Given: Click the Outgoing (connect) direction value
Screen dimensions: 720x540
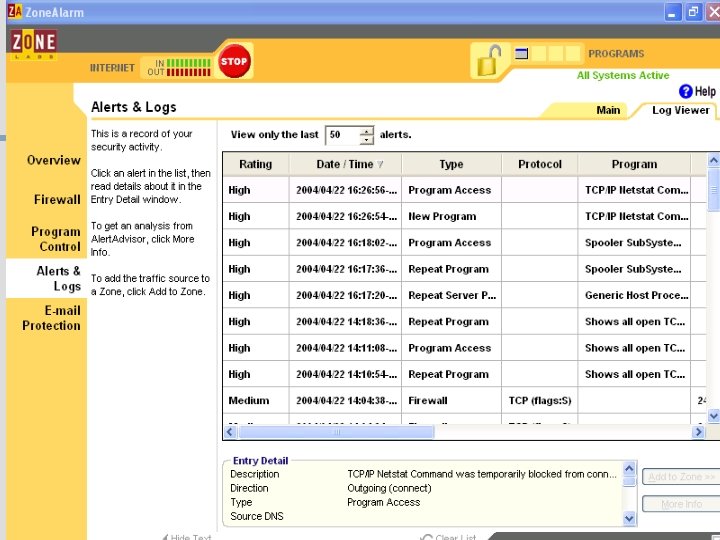Looking at the screenshot, I should coord(389,488).
